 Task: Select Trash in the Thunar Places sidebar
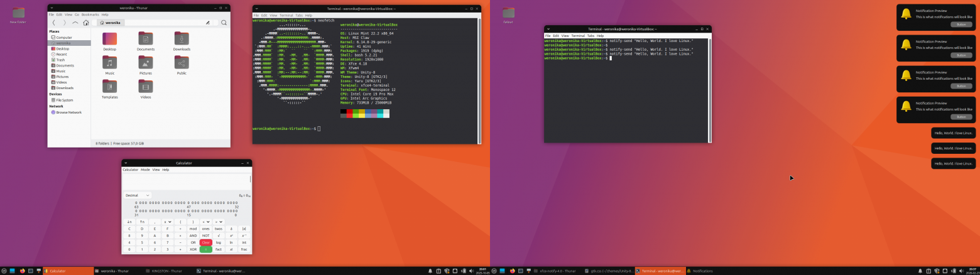pos(60,60)
